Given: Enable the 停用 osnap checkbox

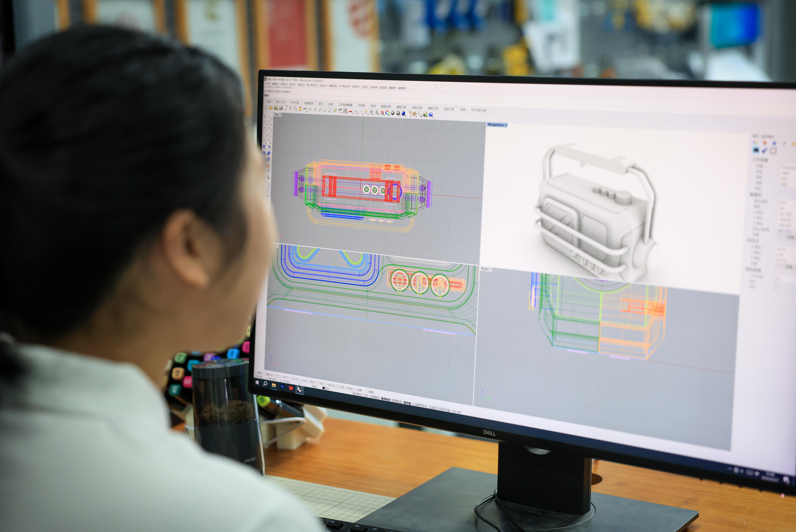Looking at the screenshot, I should (x=367, y=392).
